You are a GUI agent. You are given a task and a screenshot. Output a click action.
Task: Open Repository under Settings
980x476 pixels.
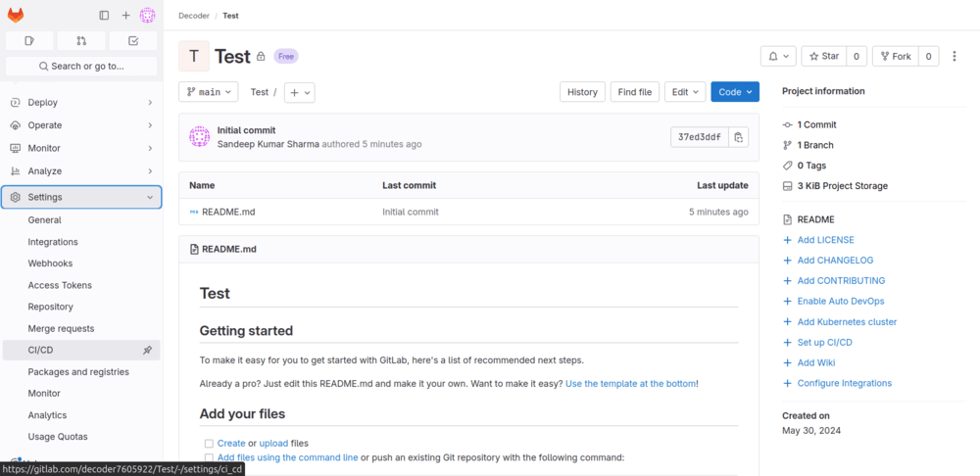point(50,307)
